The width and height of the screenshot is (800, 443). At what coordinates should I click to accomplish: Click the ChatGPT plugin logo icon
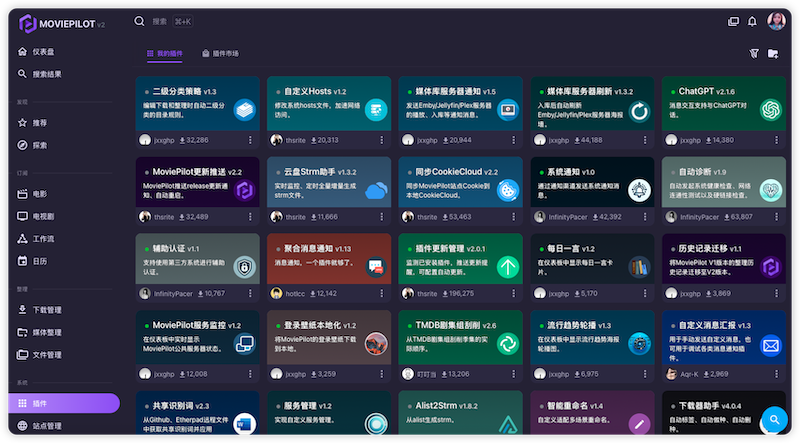click(x=769, y=110)
